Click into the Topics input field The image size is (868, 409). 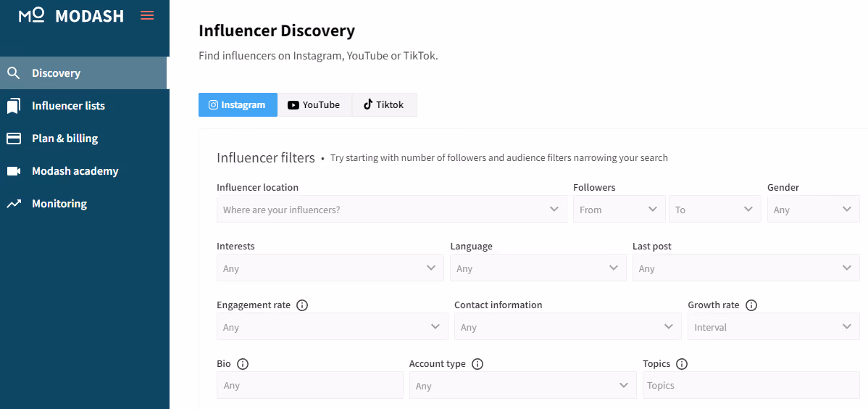click(751, 385)
